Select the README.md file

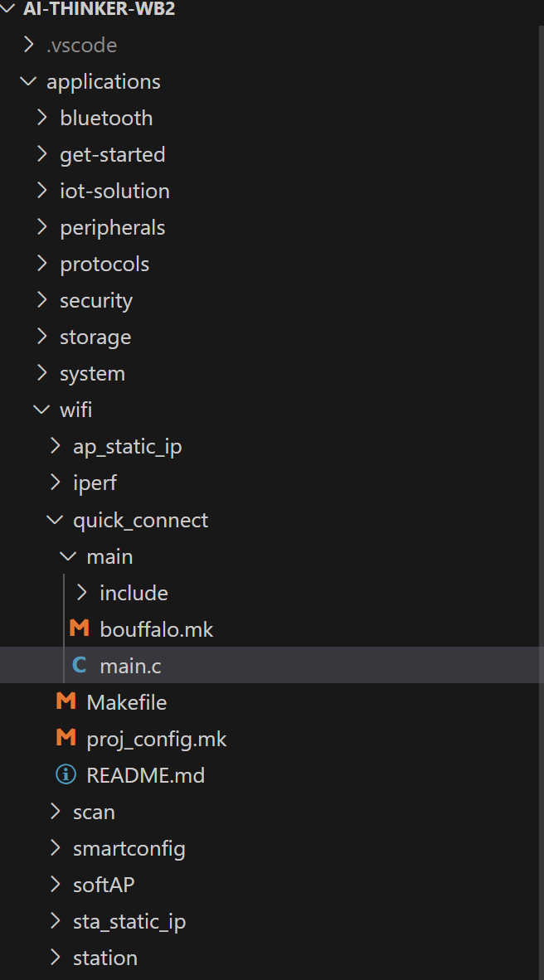click(146, 775)
